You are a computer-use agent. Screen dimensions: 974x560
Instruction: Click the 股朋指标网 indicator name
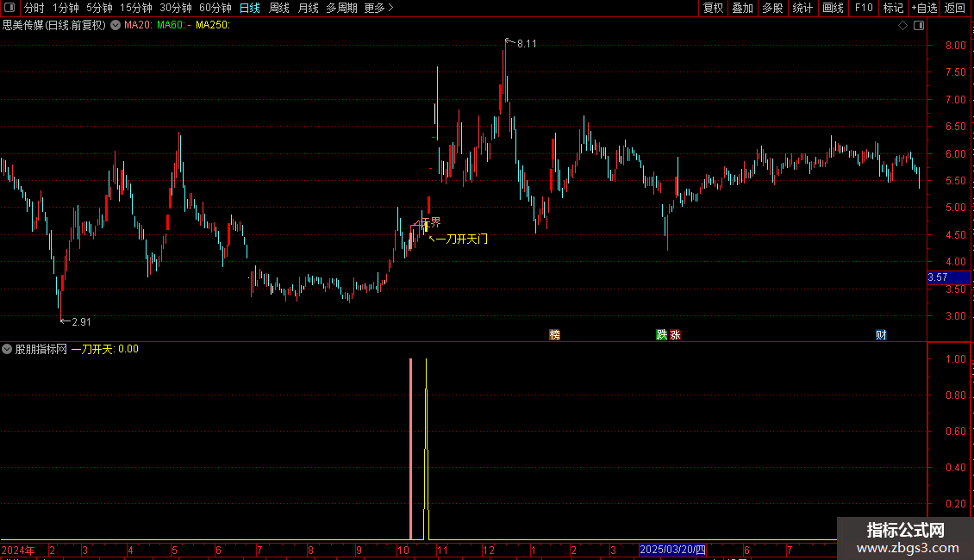point(41,350)
